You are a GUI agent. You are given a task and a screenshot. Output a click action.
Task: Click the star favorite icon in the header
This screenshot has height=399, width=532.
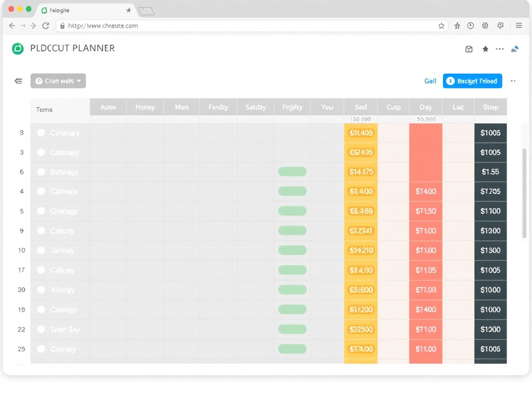coord(485,49)
